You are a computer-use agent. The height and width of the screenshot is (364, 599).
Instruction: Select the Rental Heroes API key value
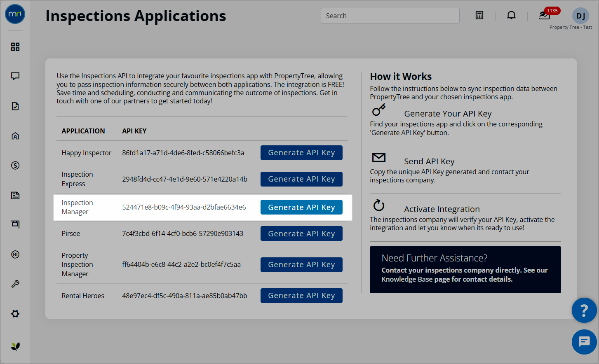point(185,296)
